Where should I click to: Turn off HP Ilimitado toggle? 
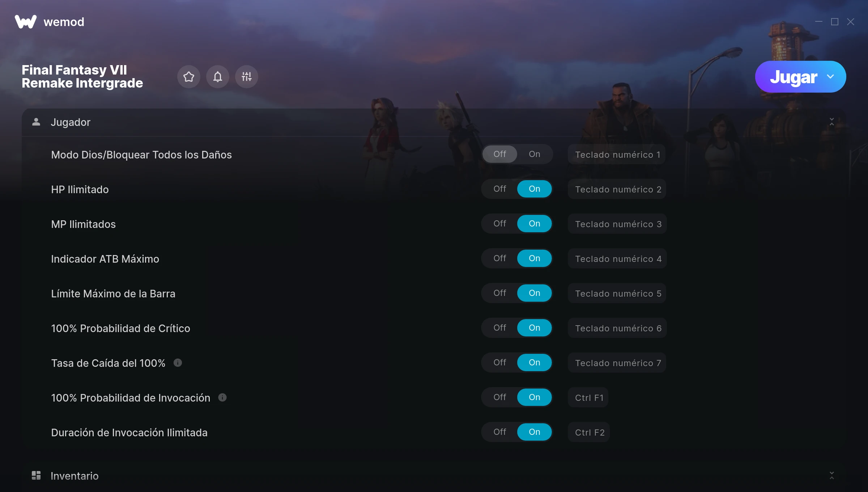click(x=500, y=189)
